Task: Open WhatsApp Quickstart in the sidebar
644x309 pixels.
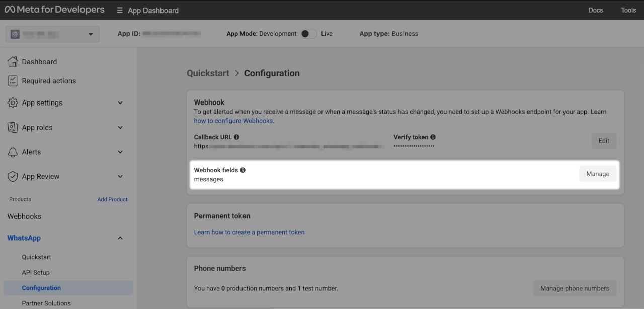Action: pyautogui.click(x=36, y=257)
